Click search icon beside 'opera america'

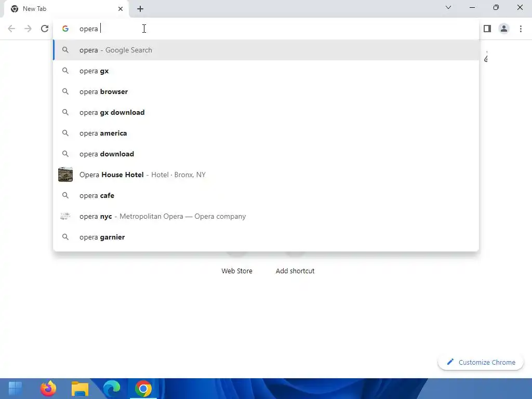(65, 133)
